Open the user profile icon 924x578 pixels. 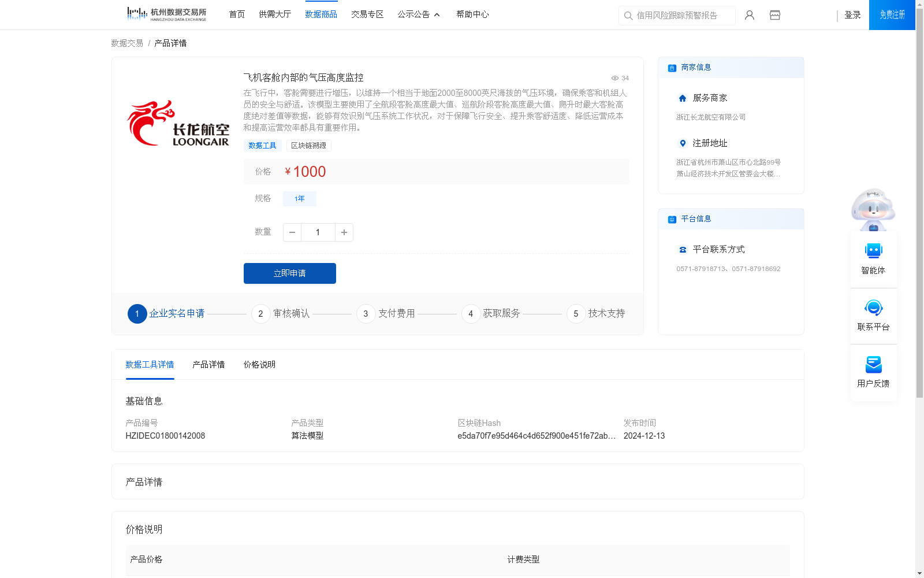[750, 15]
